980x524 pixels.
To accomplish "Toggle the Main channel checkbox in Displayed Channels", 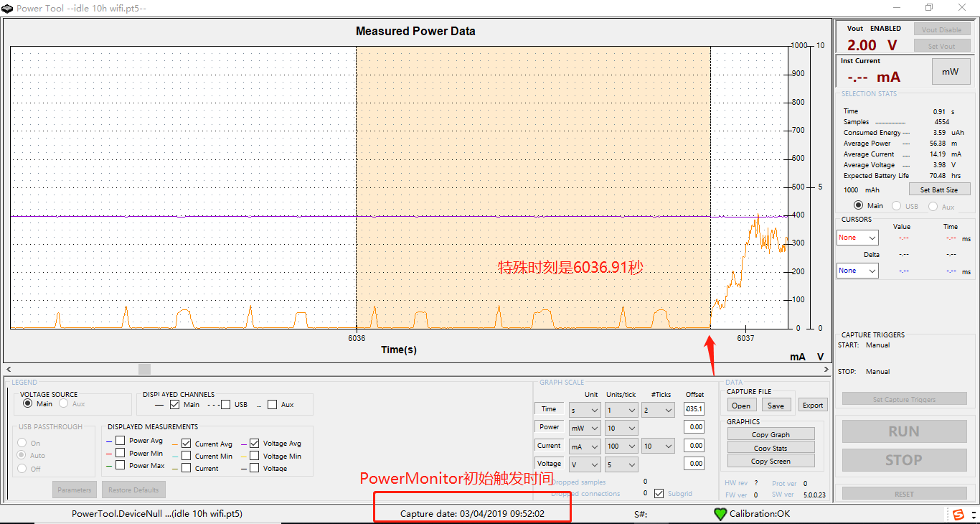I will point(175,405).
